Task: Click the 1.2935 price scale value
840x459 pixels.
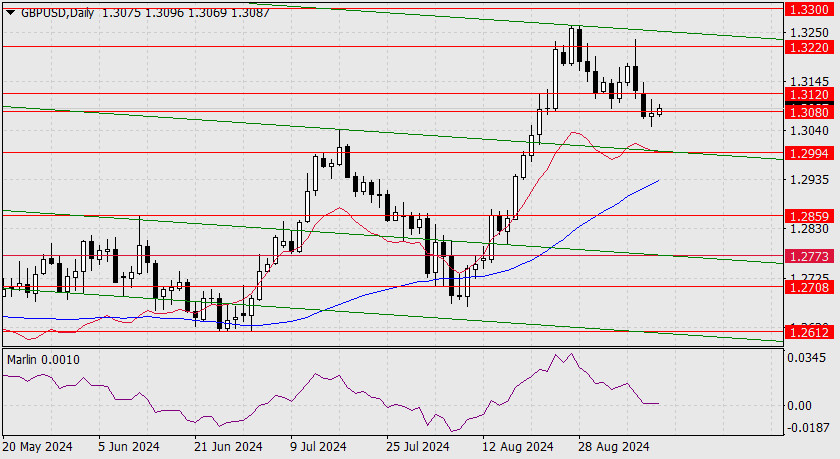Action: [809, 179]
